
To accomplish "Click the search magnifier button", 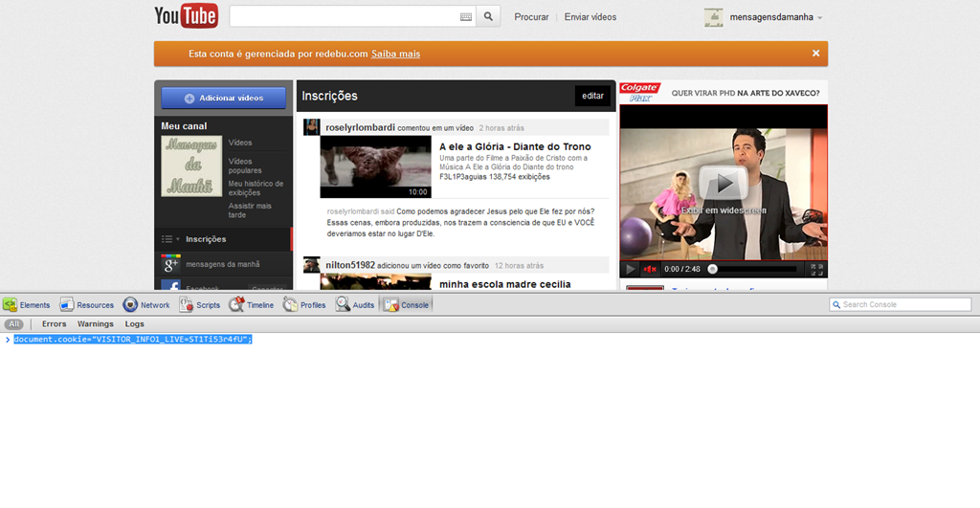I will (x=488, y=17).
